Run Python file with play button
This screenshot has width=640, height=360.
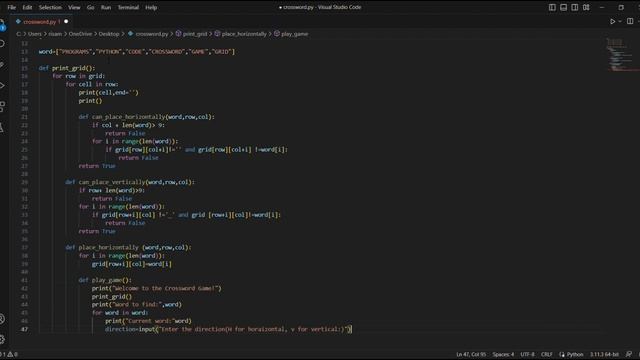point(613,22)
